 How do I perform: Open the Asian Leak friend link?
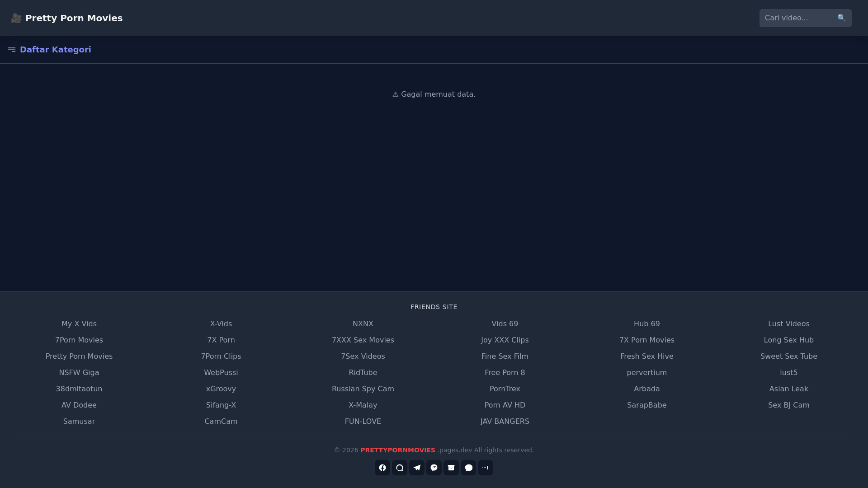point(789,389)
